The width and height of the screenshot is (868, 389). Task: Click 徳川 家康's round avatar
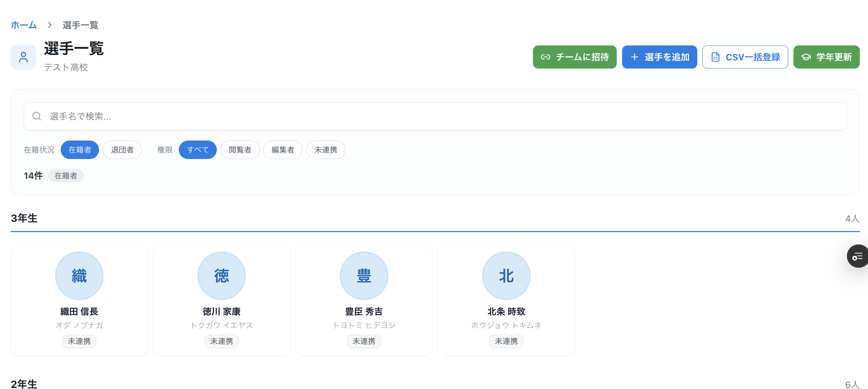tap(221, 276)
